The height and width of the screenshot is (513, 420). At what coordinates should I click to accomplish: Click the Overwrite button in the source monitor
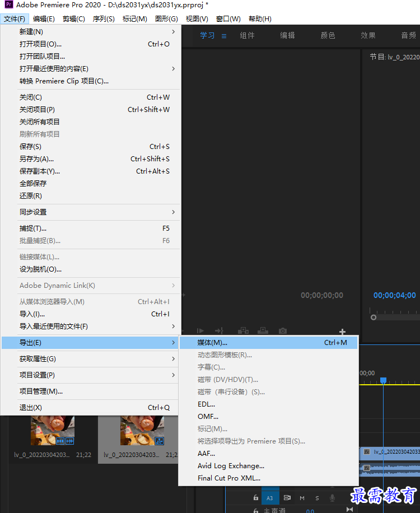click(263, 331)
